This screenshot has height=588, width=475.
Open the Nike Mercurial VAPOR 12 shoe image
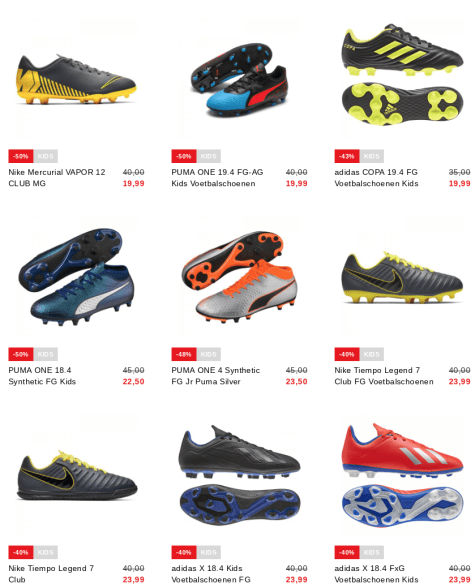click(76, 80)
